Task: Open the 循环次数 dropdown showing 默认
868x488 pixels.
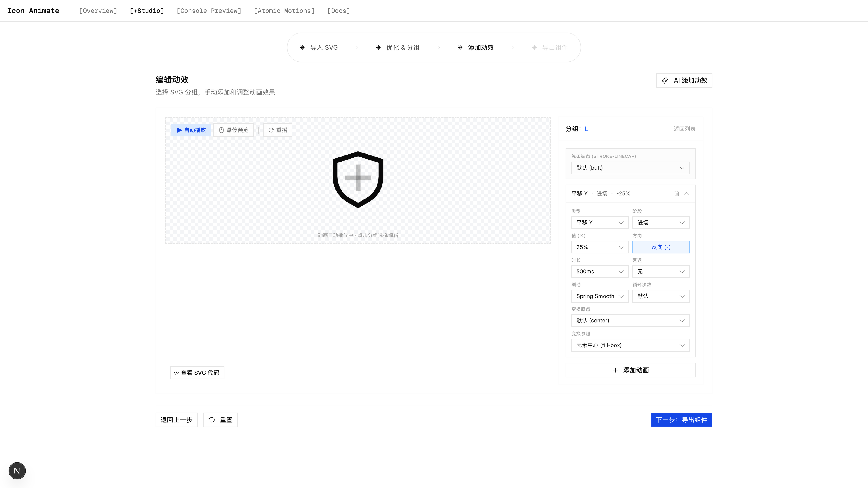Action: point(661,296)
